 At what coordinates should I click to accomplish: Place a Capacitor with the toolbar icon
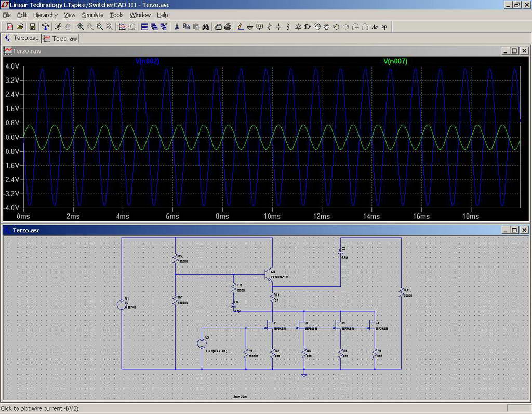pos(278,27)
